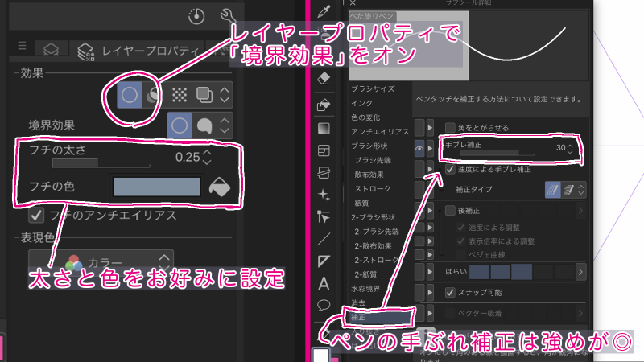Select the Text tool A icon
644x362 pixels.
324,283
